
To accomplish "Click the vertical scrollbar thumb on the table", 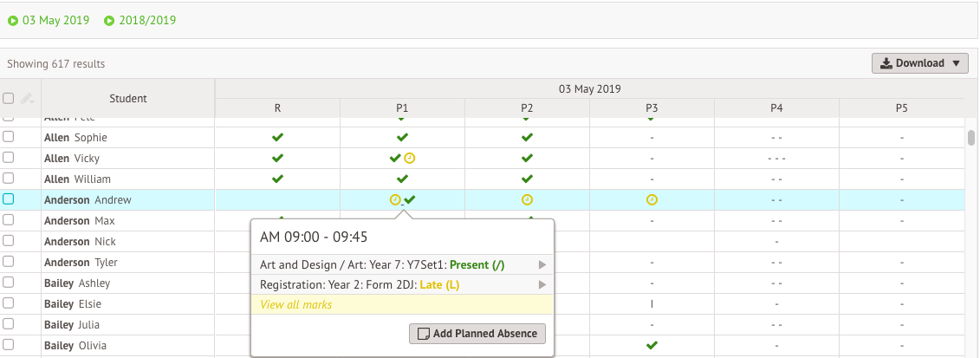I will [x=971, y=138].
